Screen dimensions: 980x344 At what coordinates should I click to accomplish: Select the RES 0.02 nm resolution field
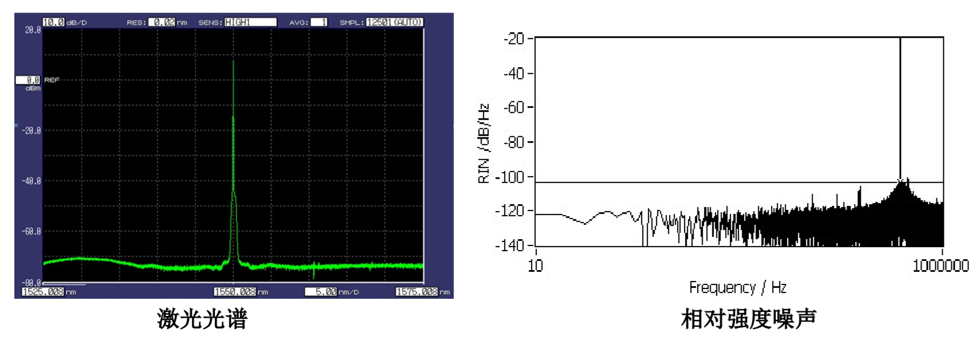162,22
